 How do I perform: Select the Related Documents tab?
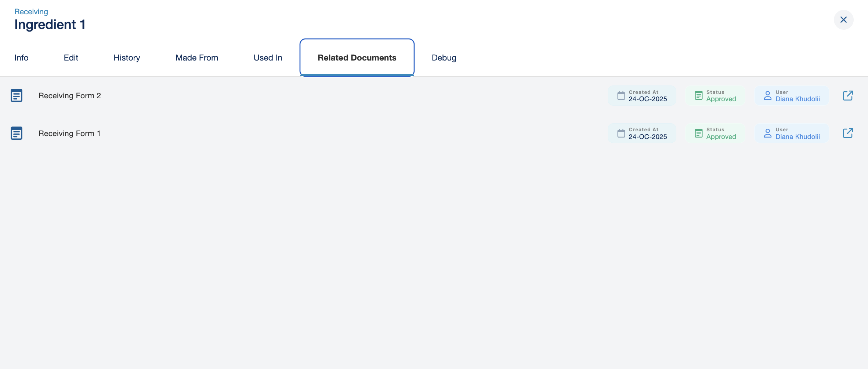(x=357, y=58)
